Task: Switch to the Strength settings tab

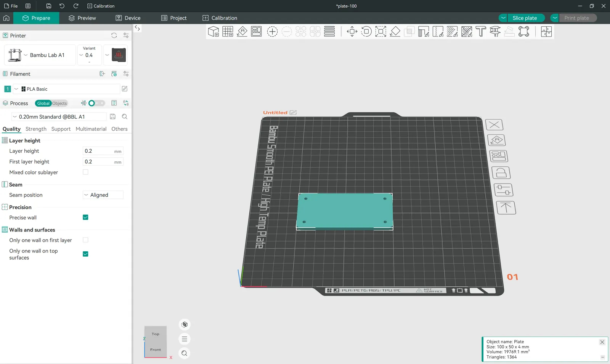Action: (36, 129)
